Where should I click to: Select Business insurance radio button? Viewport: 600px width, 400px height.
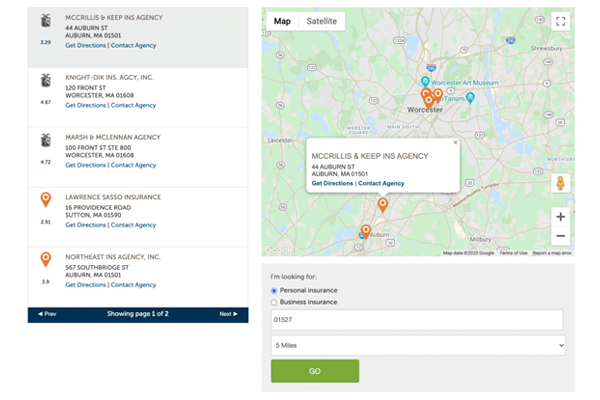click(x=274, y=302)
